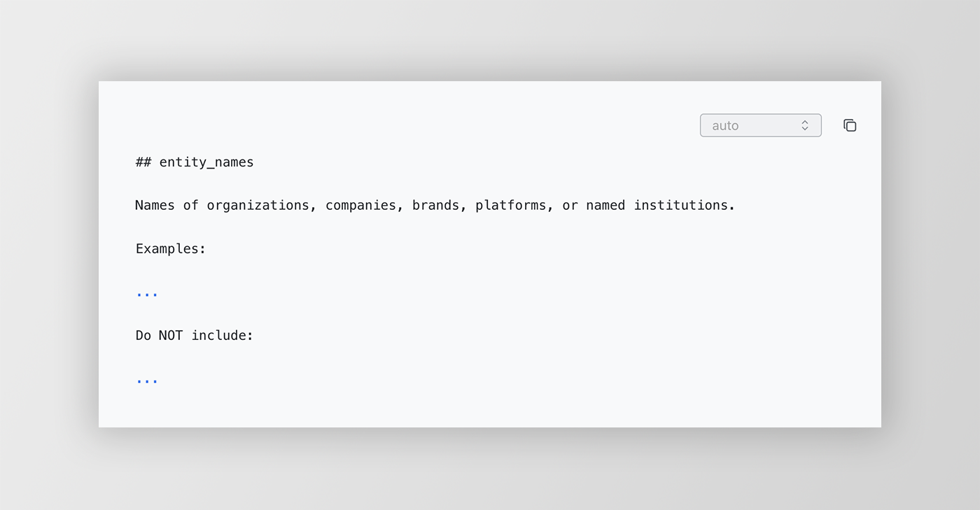Viewport: 980px width, 510px height.
Task: Open the auto language dropdown
Action: coord(760,125)
